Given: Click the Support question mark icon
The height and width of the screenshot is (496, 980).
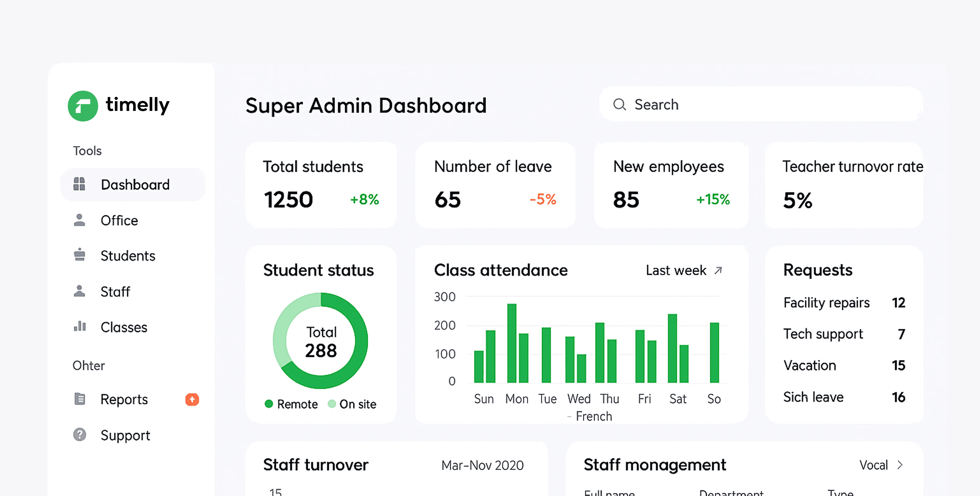Looking at the screenshot, I should tap(80, 434).
